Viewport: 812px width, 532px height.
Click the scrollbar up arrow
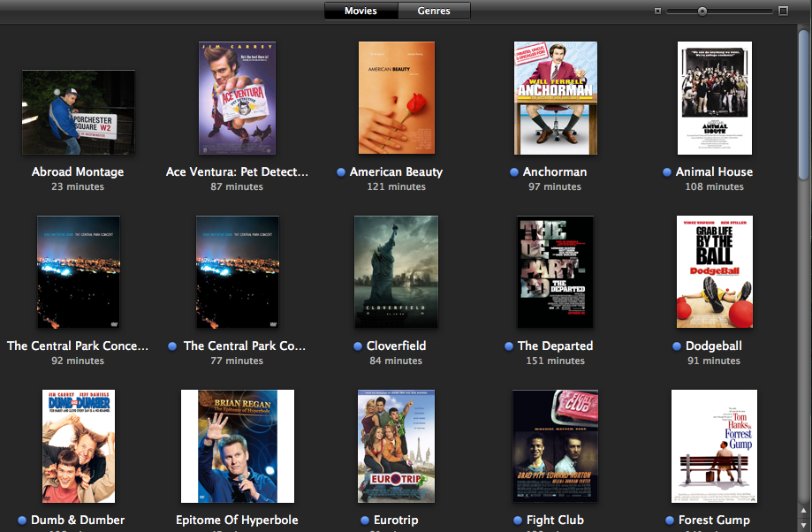tap(804, 510)
